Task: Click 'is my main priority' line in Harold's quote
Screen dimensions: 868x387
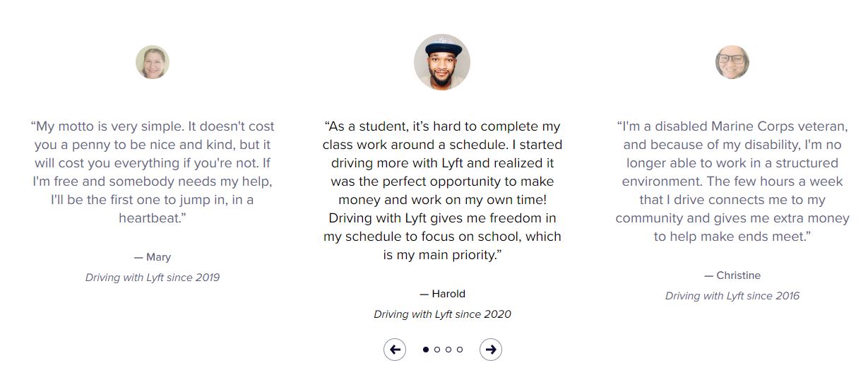Action: (x=442, y=255)
